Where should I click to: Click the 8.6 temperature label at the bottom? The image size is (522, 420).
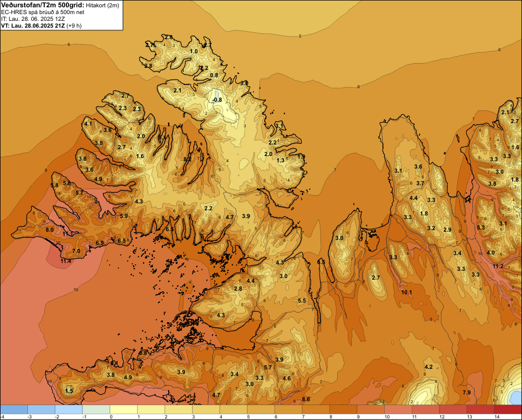tap(306, 399)
